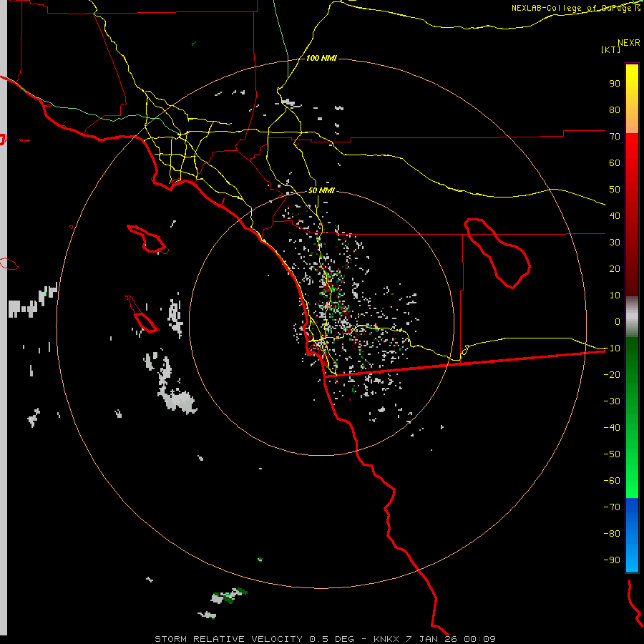
Task: Click the positive "50" scale value
Action: (615, 190)
